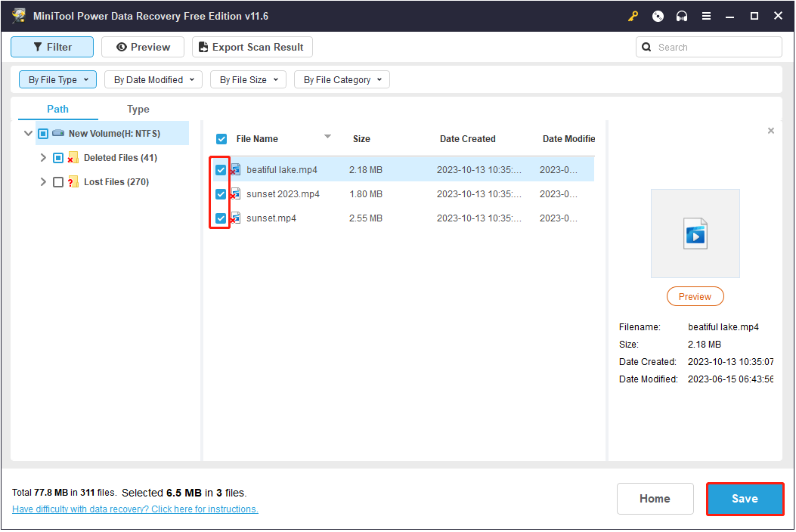Screen dimensions: 796x532
Task: Open the data recovery instructions link
Action: point(135,509)
